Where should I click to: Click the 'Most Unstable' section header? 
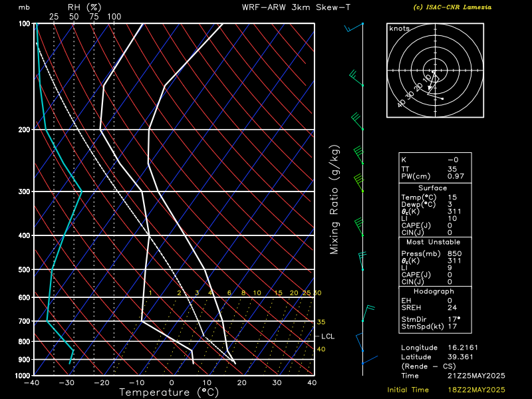434,242
